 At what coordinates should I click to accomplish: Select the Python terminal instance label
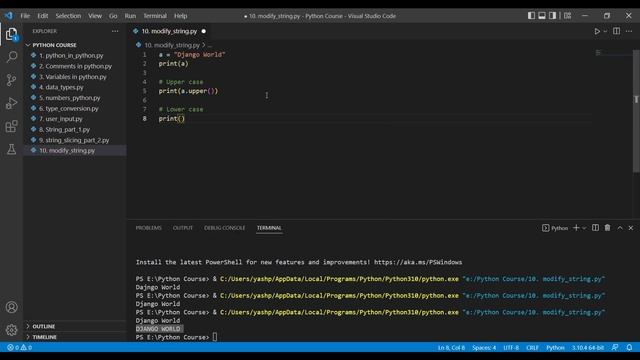pyautogui.click(x=555, y=228)
